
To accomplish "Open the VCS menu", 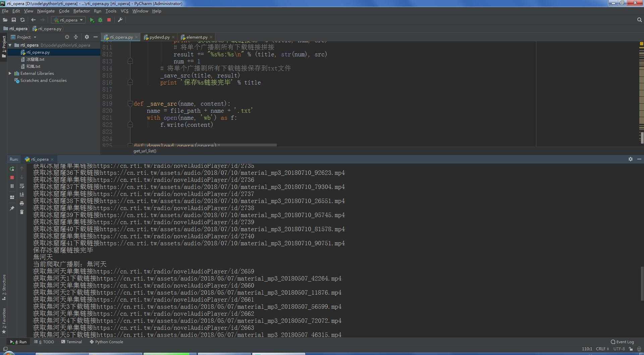I will pos(124,11).
